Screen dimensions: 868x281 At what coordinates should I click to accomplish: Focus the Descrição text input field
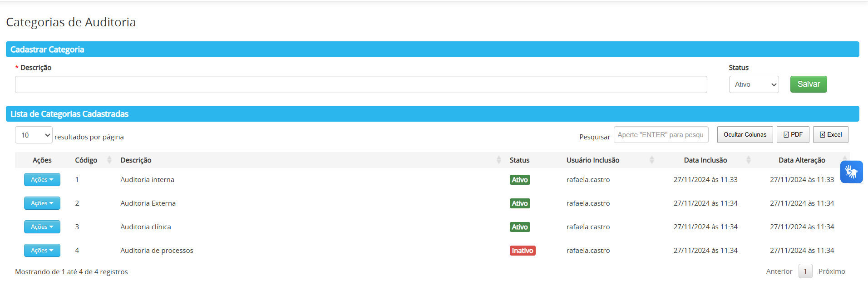pyautogui.click(x=361, y=84)
